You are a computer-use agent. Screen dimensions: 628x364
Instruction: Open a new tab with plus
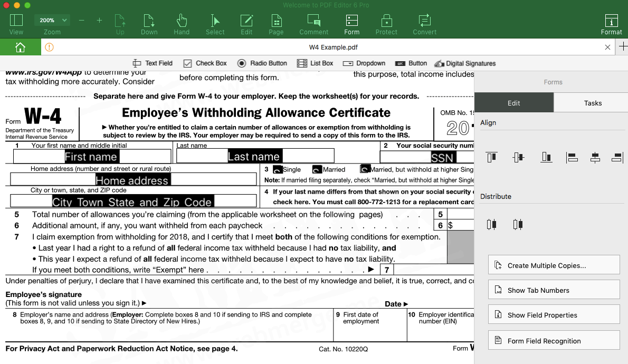pyautogui.click(x=623, y=46)
